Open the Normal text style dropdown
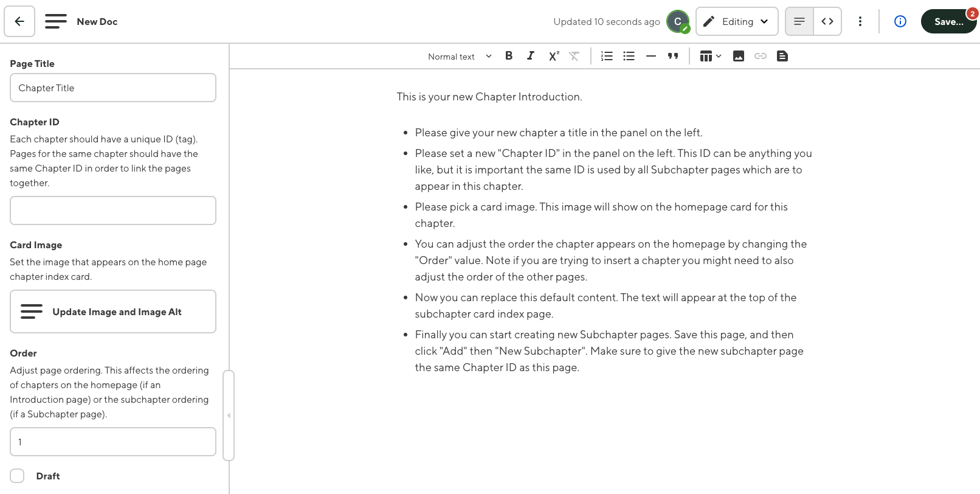The image size is (980, 494). coord(460,57)
